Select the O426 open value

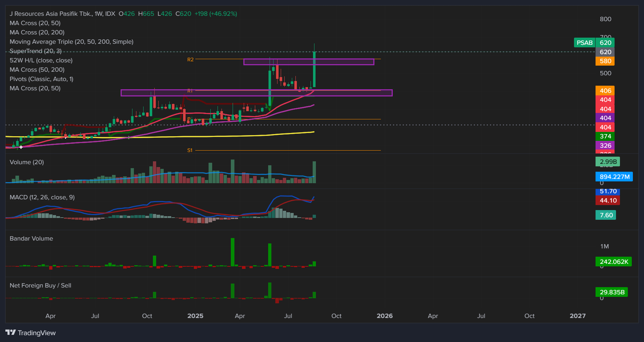click(x=127, y=14)
